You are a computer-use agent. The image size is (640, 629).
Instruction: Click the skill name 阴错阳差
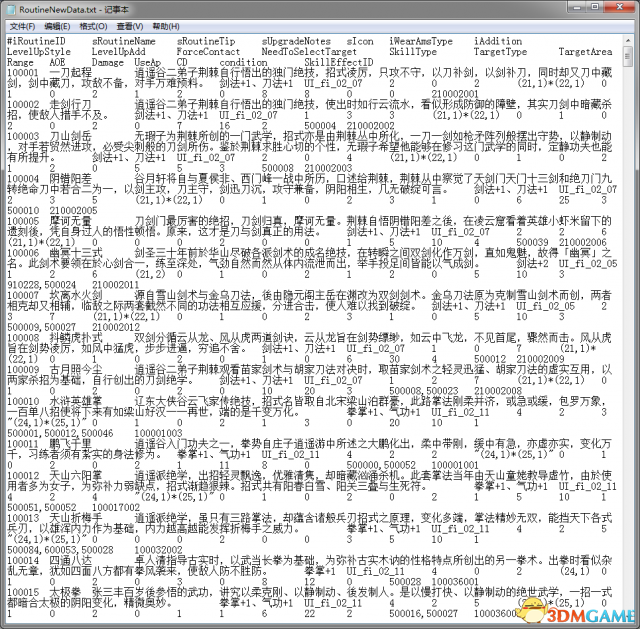pos(71,179)
